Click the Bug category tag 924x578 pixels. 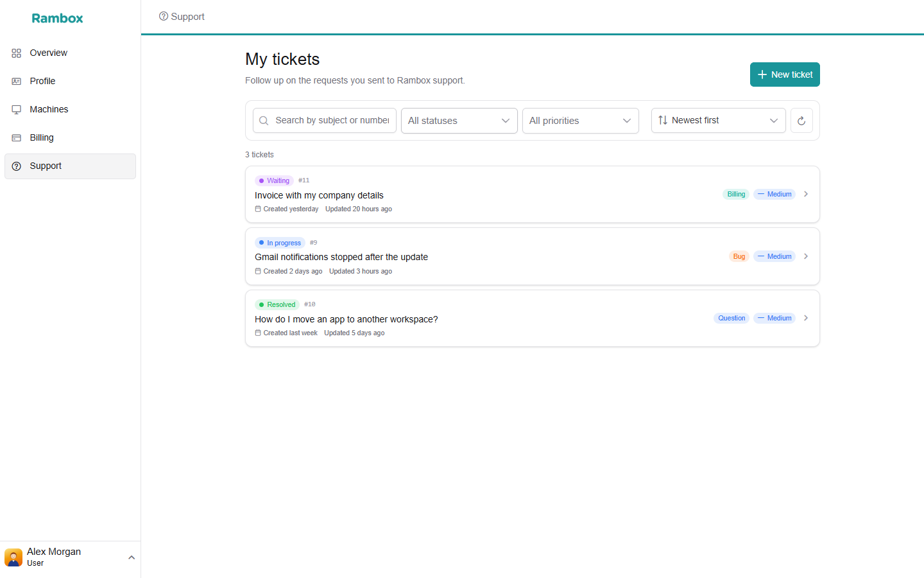[x=739, y=256]
